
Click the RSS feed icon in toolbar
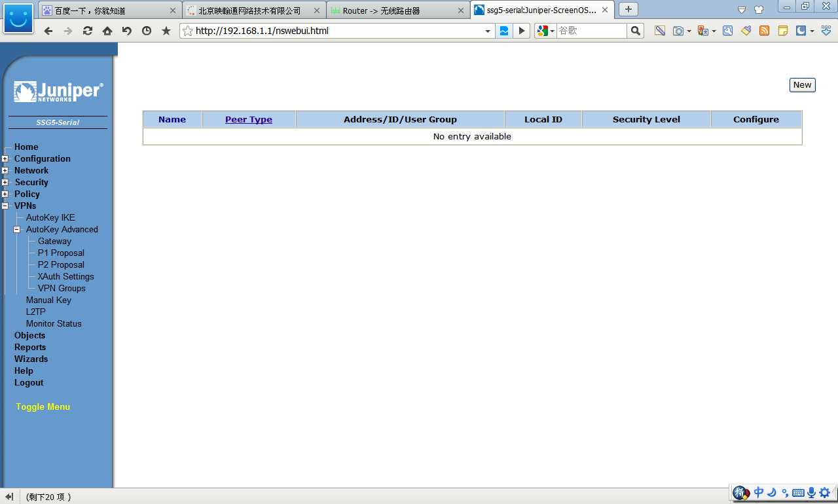point(764,31)
